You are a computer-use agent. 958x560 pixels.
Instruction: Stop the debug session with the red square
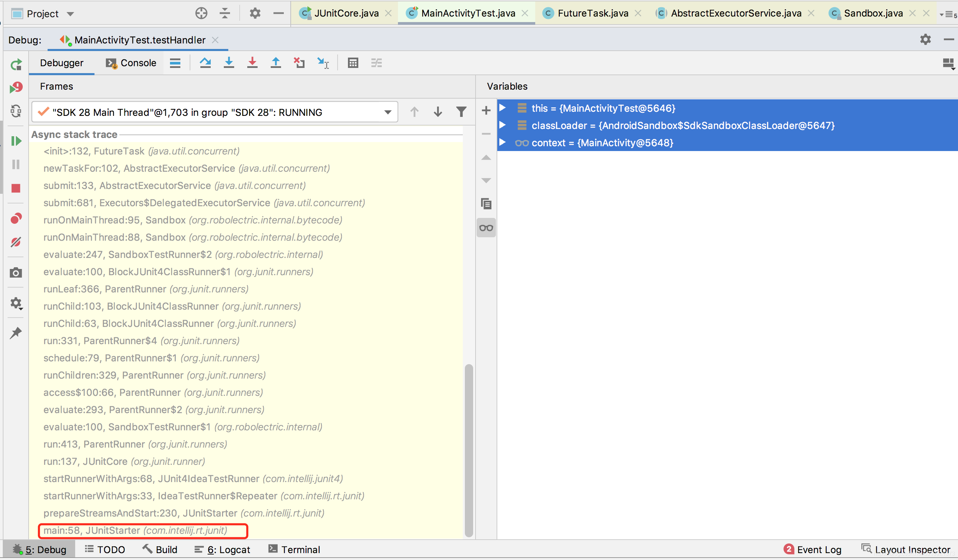pyautogui.click(x=16, y=188)
